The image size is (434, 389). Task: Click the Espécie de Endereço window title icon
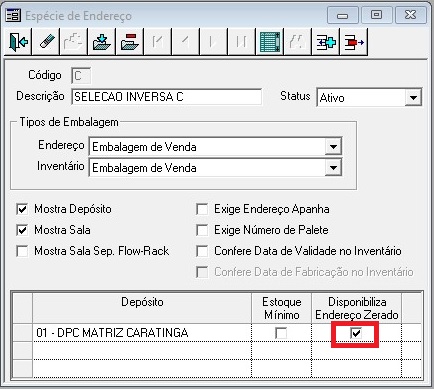click(x=13, y=15)
